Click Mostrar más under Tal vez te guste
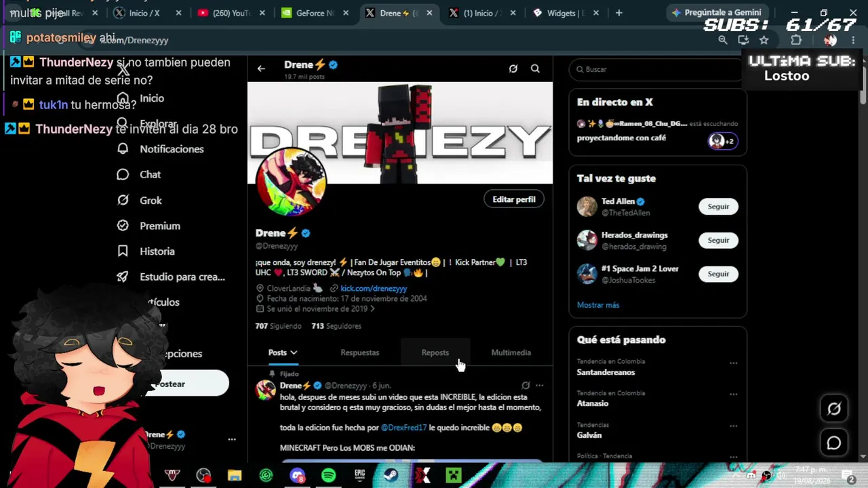This screenshot has width=868, height=488. coord(598,305)
